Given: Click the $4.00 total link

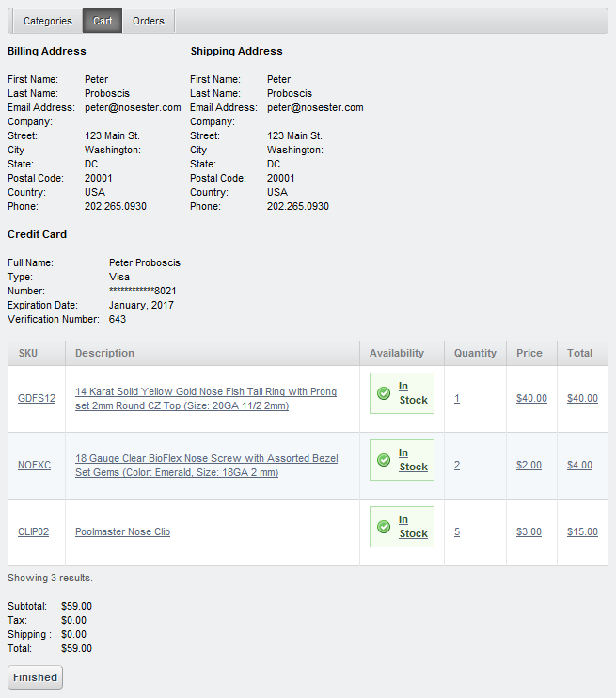Looking at the screenshot, I should 579,465.
